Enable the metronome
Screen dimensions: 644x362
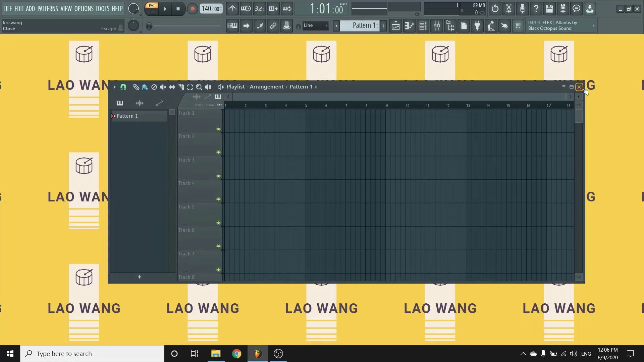click(232, 9)
